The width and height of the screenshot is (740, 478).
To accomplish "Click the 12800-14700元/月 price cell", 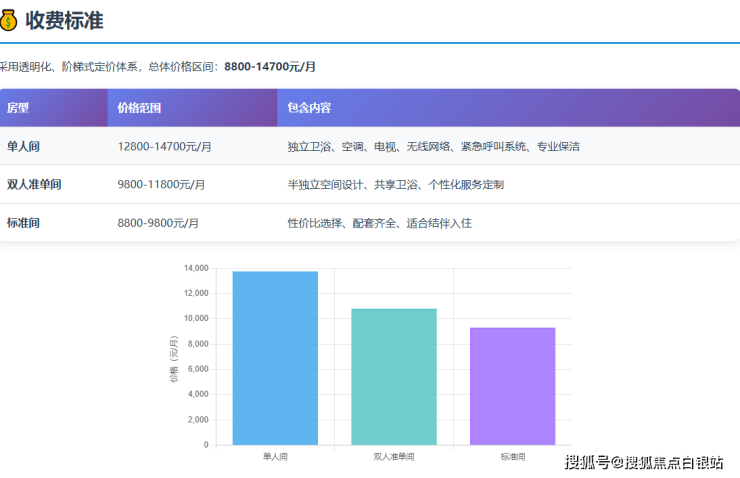I will pos(164,146).
